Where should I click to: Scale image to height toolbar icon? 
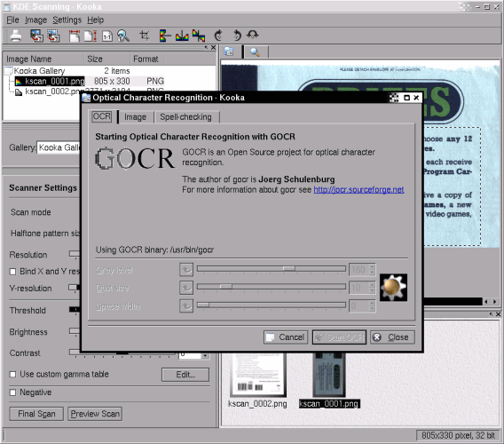91,36
